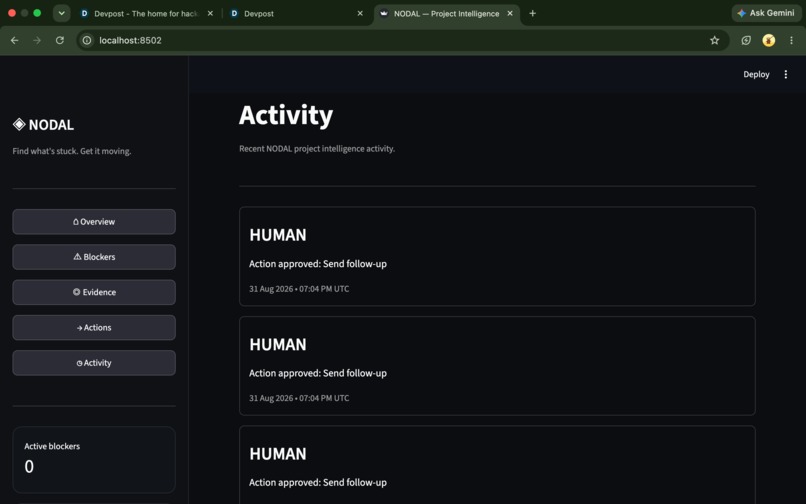The image size is (806, 504).
Task: Open the Chrome profile avatar
Action: coord(768,40)
